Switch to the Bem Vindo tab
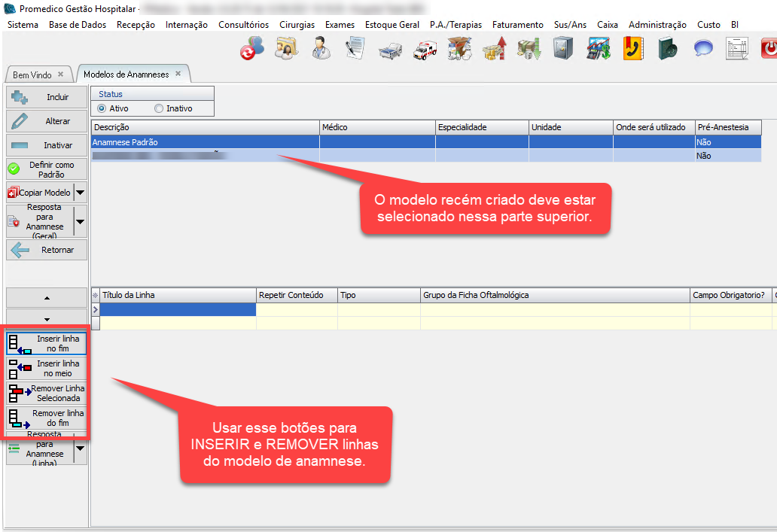This screenshot has height=532, width=777. [32, 75]
